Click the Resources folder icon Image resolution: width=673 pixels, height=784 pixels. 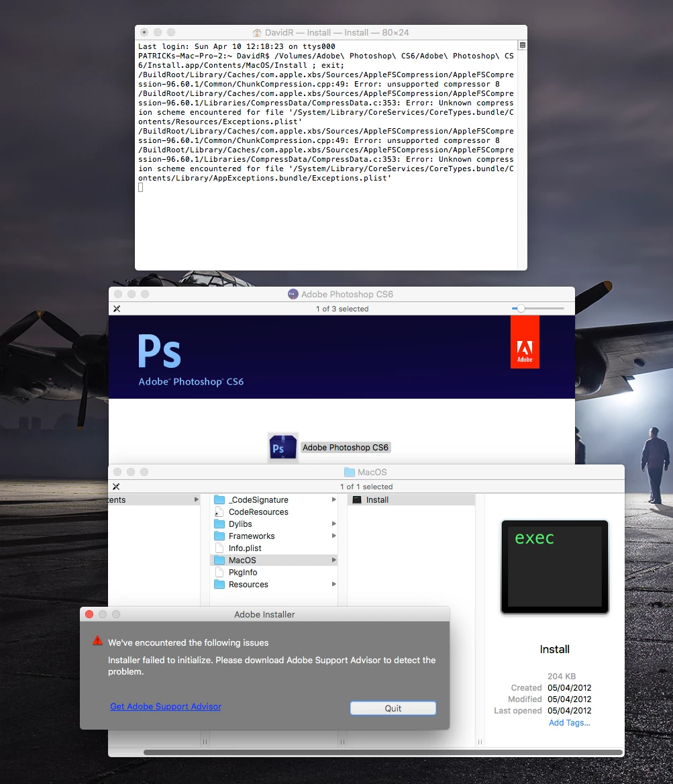pyautogui.click(x=219, y=584)
